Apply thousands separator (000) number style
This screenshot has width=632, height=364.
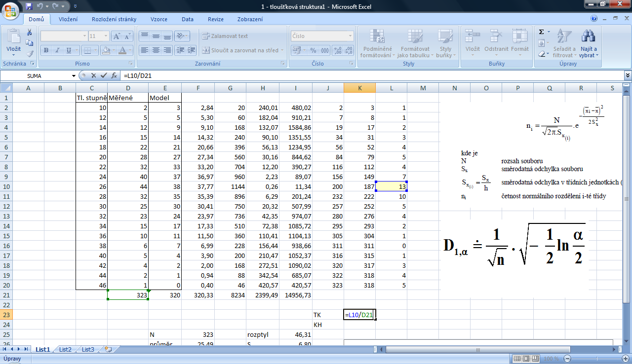tap(324, 50)
